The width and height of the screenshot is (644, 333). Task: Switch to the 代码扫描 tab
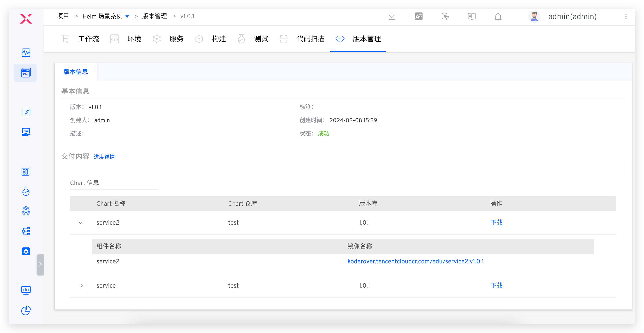(x=302, y=39)
